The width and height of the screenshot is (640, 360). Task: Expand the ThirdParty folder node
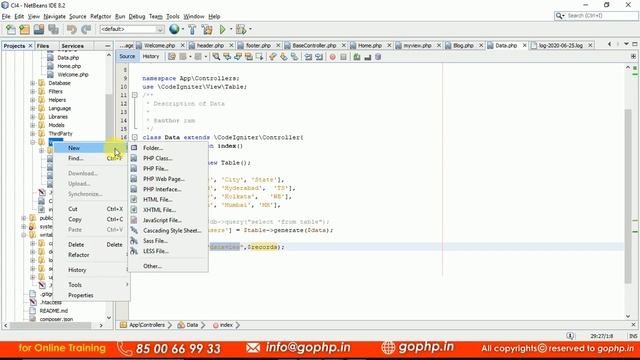[33, 133]
